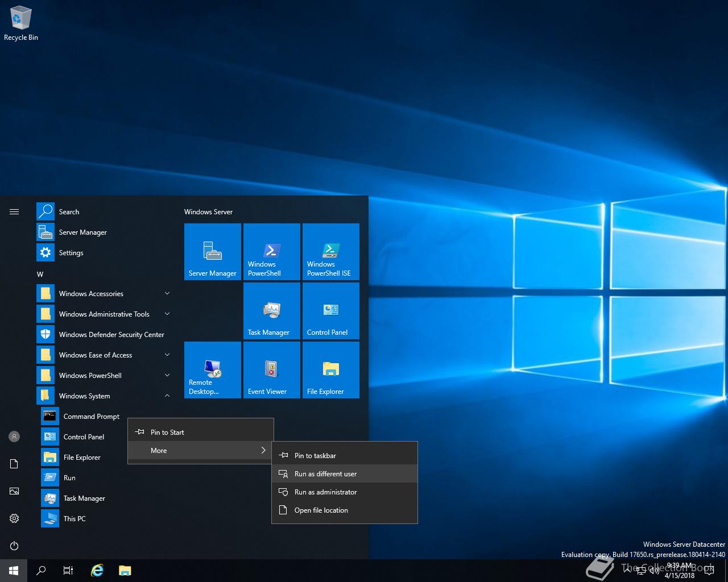Click the Server Manager tile

[213, 252]
